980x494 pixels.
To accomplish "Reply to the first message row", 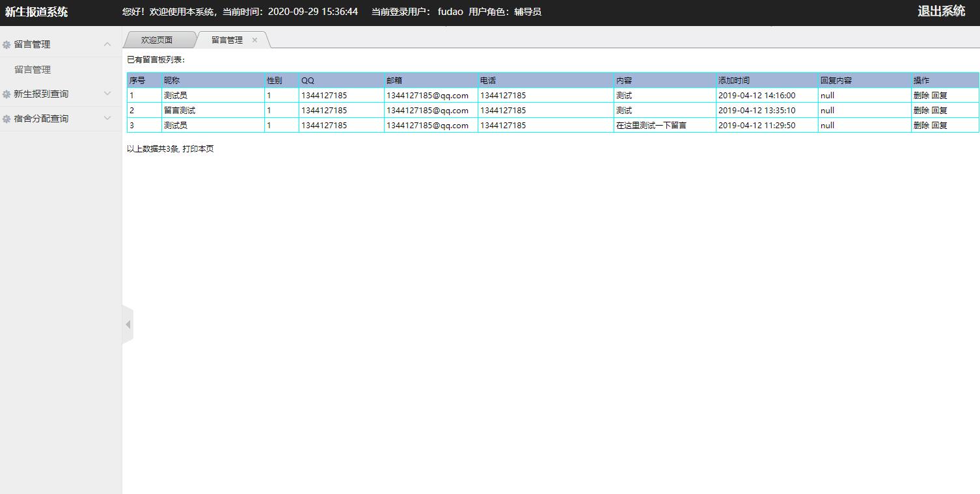I will point(939,96).
